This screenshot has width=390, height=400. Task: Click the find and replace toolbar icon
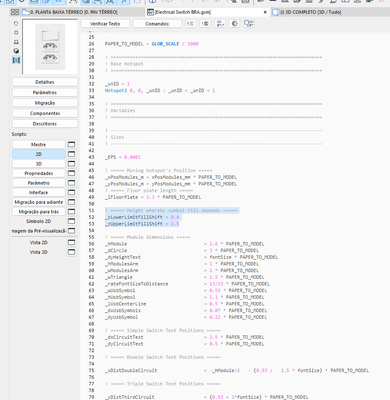click(x=249, y=24)
